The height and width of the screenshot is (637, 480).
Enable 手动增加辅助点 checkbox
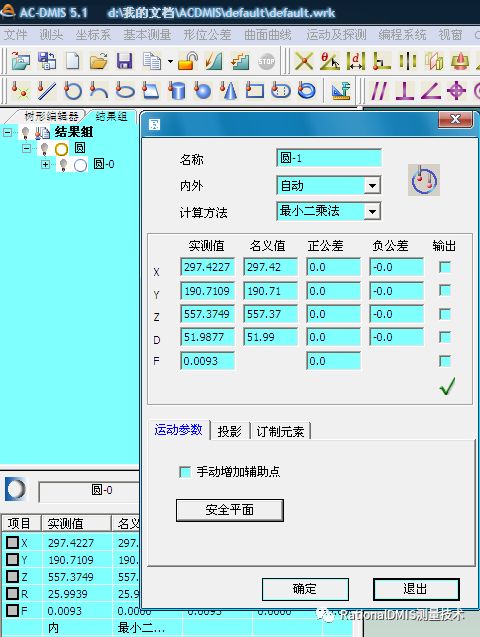(185, 472)
